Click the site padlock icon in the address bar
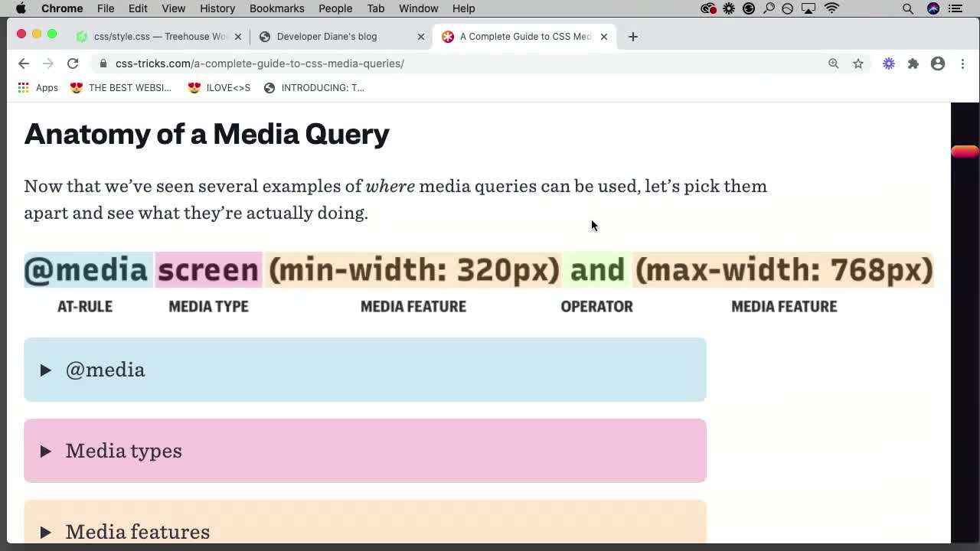The image size is (980, 551). tap(103, 64)
